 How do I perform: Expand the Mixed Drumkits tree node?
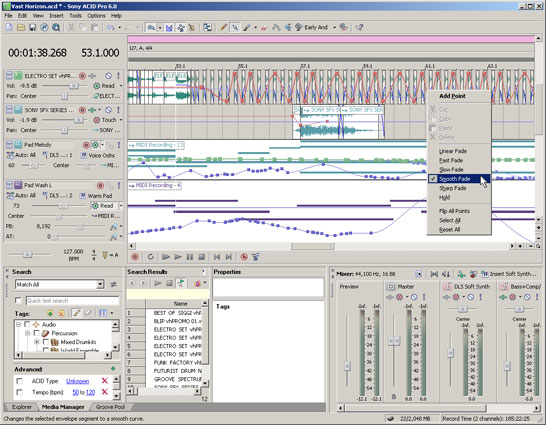[37, 342]
